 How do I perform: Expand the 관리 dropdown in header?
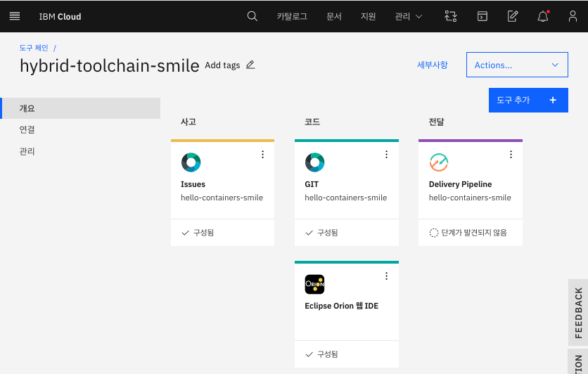click(x=409, y=16)
